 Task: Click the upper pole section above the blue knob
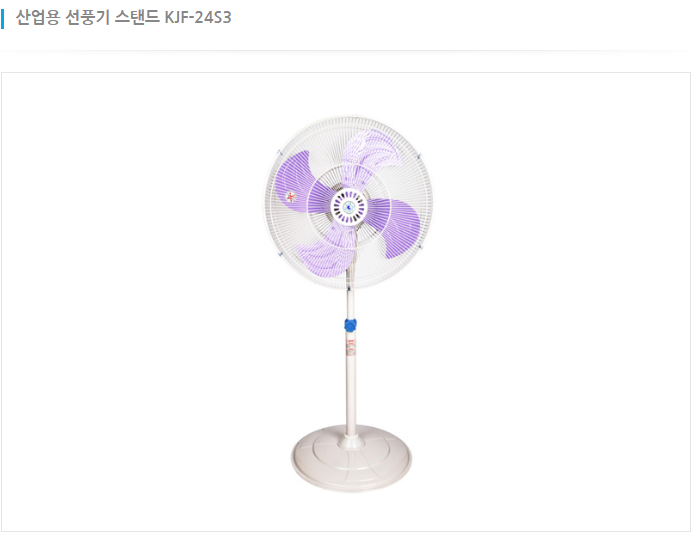click(350, 302)
